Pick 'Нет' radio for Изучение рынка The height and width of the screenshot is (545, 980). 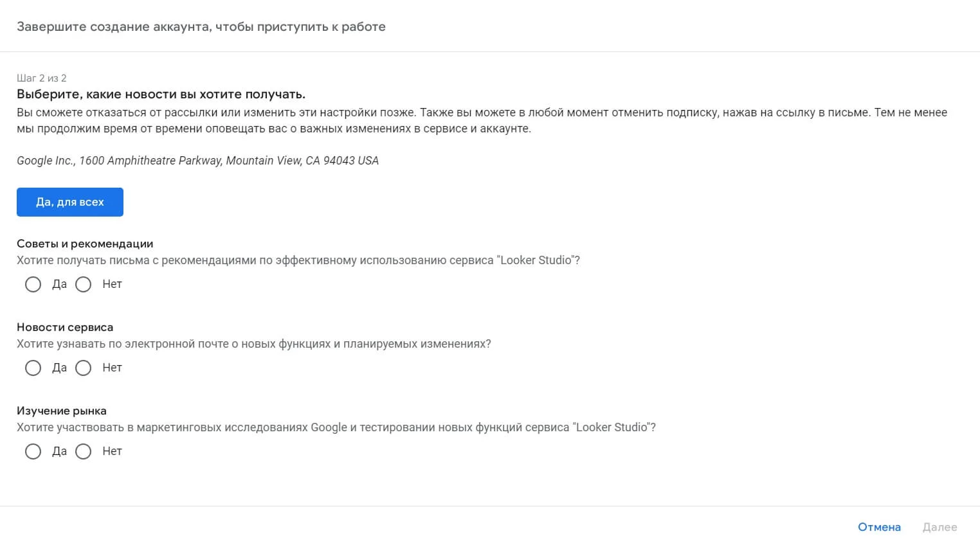point(84,451)
